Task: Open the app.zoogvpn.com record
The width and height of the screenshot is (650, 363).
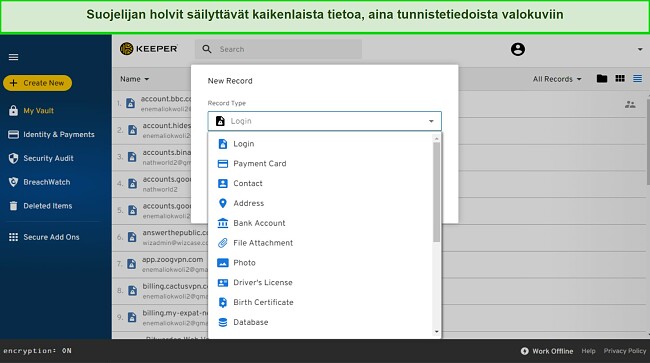Action: click(161, 264)
